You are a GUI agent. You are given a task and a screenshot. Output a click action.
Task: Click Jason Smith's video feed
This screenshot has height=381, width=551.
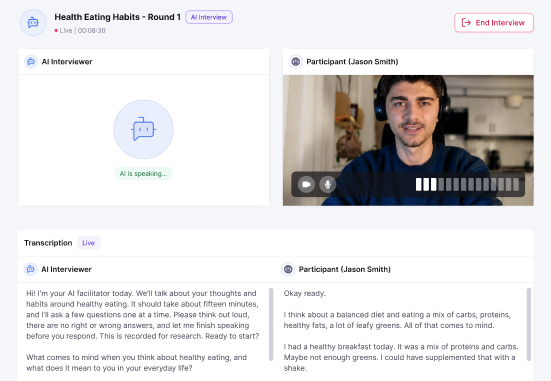coord(408,140)
